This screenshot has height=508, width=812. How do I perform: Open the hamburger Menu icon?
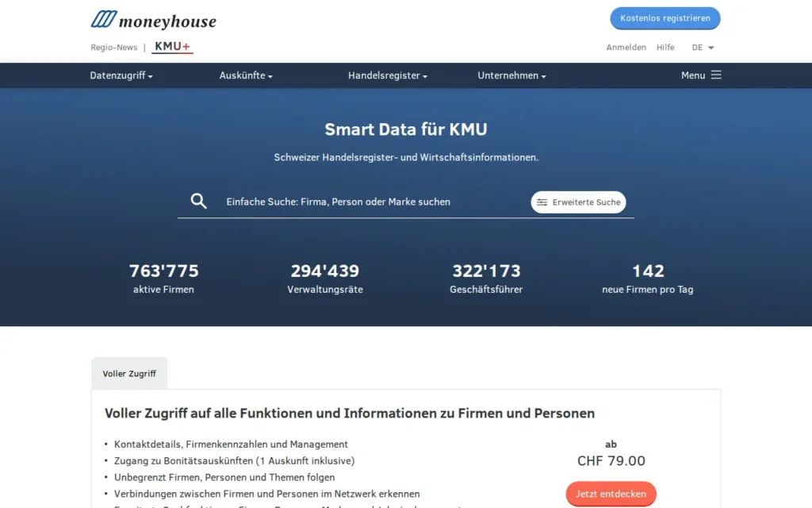pyautogui.click(x=716, y=75)
